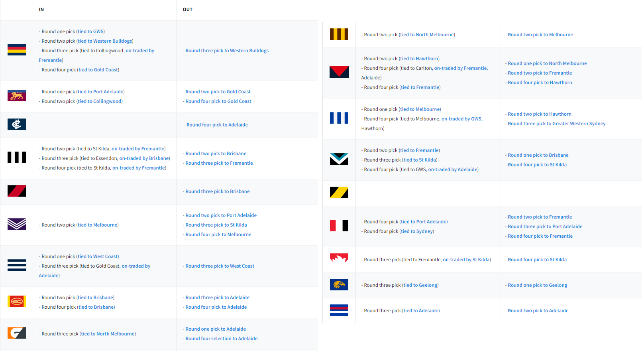Click the Geelong navy hoops logo
644x351 pixels.
(17, 265)
